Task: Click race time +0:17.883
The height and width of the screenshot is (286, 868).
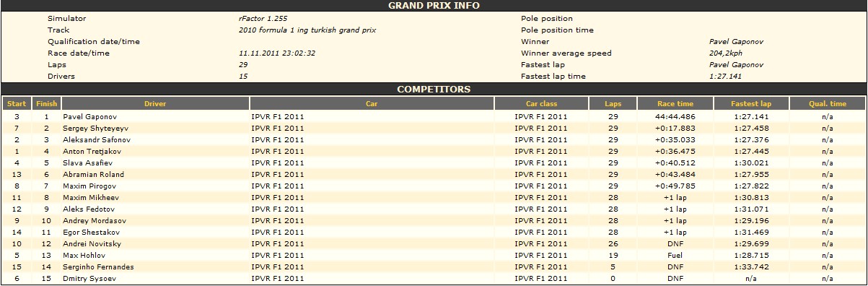Action: click(x=675, y=128)
